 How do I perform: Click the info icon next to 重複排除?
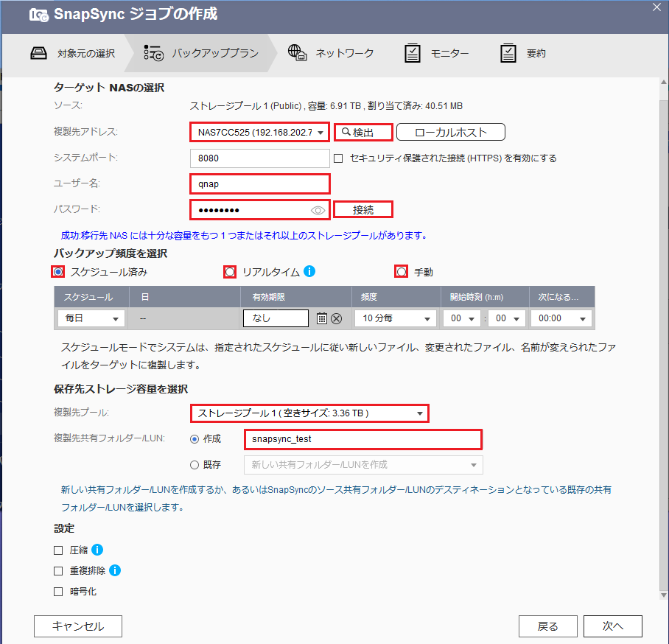pos(114,570)
